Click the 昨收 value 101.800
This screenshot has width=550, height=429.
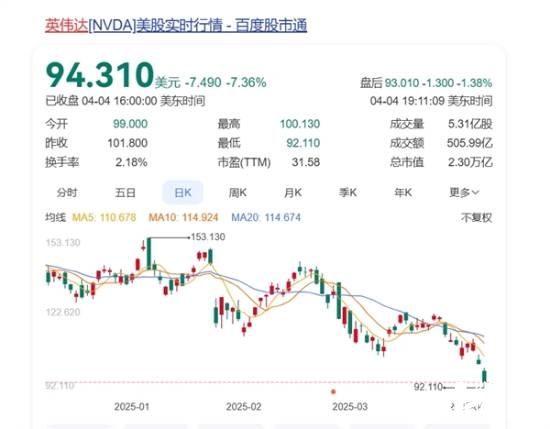pos(127,143)
